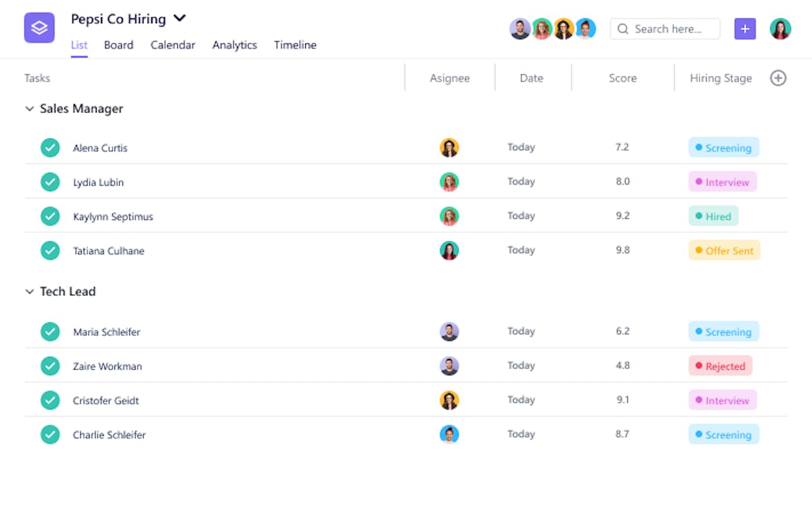Open the Calendar tab

coord(173,45)
